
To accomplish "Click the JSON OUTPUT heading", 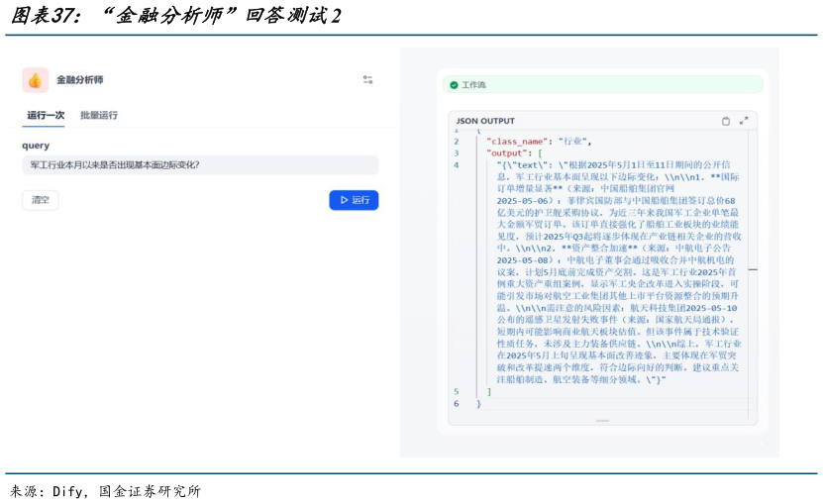I will point(485,121).
